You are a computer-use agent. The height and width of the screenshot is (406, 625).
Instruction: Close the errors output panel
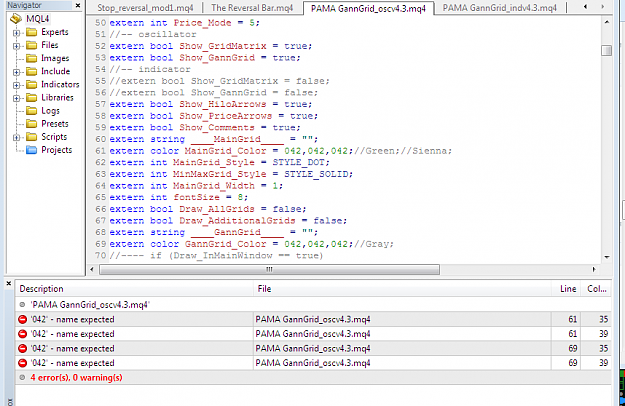(x=9, y=283)
